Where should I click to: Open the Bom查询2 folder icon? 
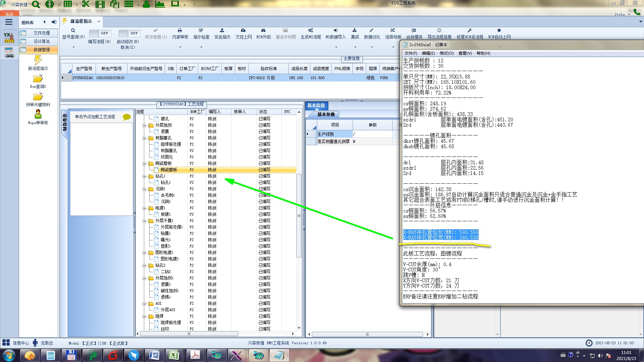click(38, 79)
